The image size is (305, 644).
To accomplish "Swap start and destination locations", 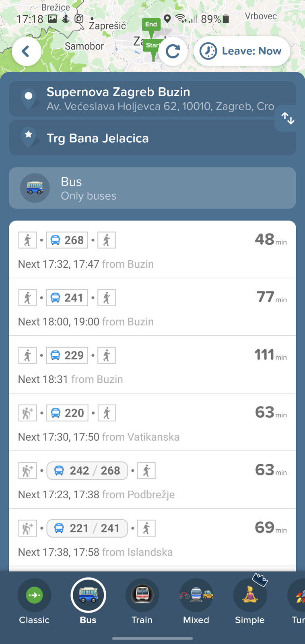I will point(288,118).
